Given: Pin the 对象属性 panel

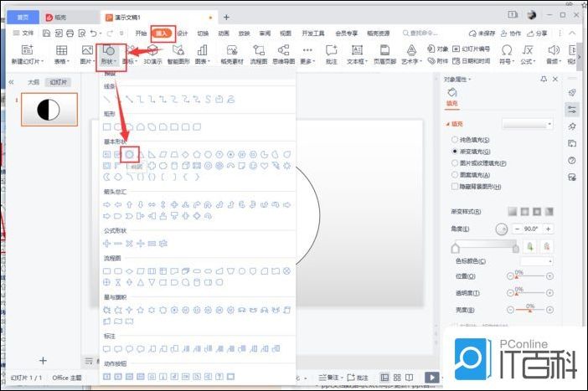Looking at the screenshot, I should 544,79.
